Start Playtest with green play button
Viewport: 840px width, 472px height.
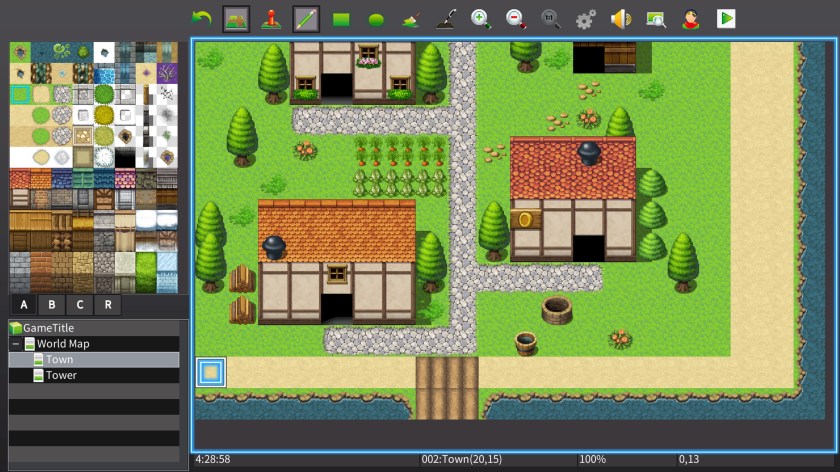(726, 18)
